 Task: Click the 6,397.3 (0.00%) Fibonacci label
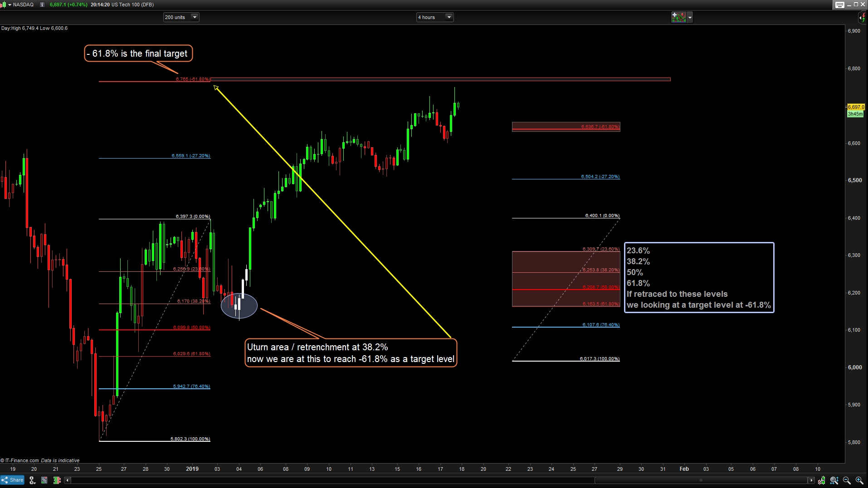(x=193, y=217)
